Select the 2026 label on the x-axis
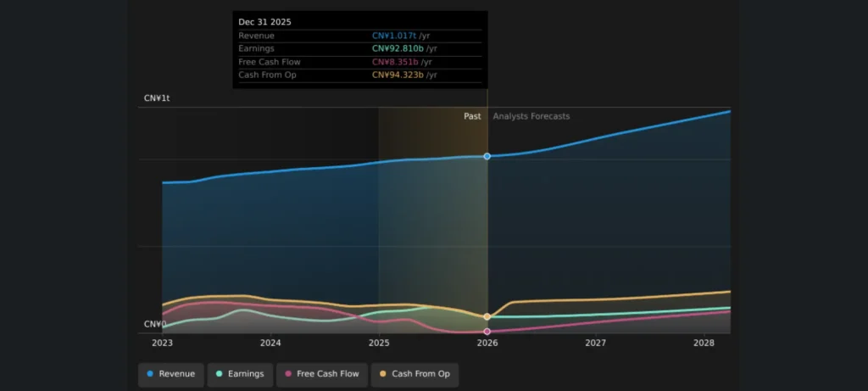Image resolution: width=868 pixels, height=391 pixels. pos(487,344)
